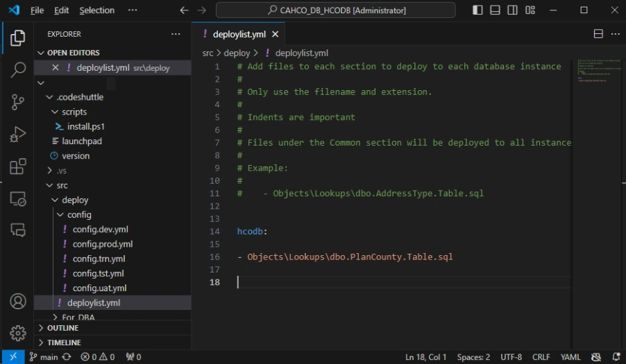Viewport: 626px width, 364px height.
Task: Open the Accounts menu icon
Action: click(x=18, y=302)
